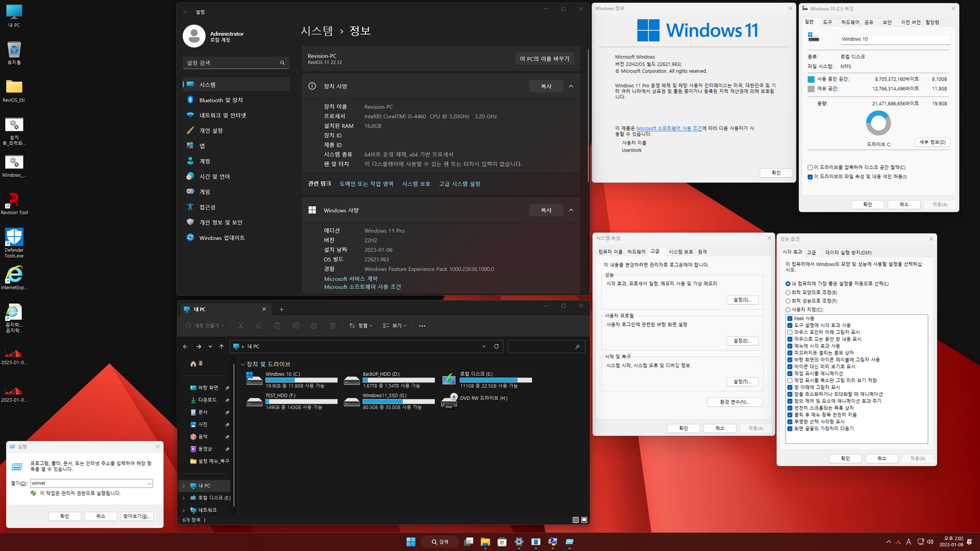Expand 네트워크 node in Explorer tree
This screenshot has height=551, width=980.
(184, 510)
